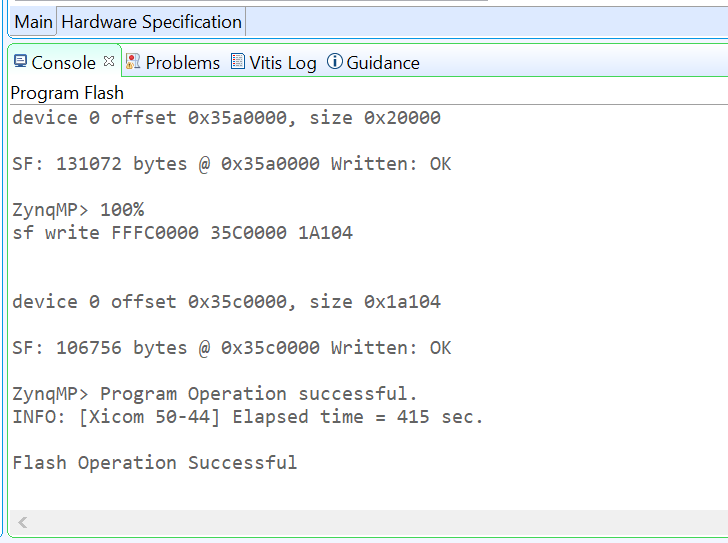Click the Program Flash console title

pyautogui.click(x=67, y=93)
